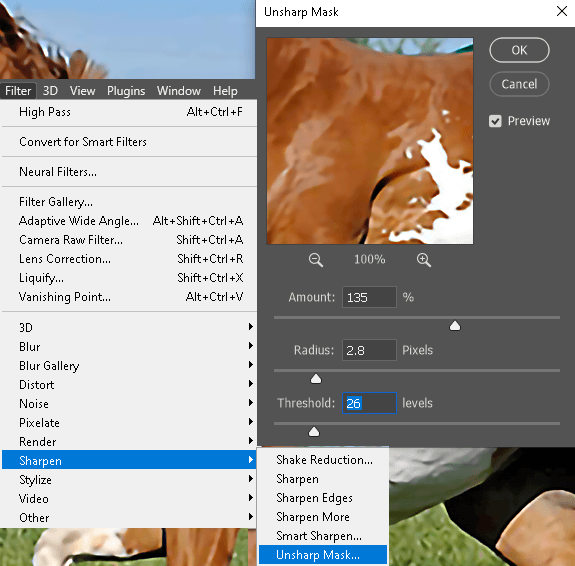Image resolution: width=575 pixels, height=566 pixels.
Task: Open Vanishing Point filter
Action: (129, 297)
